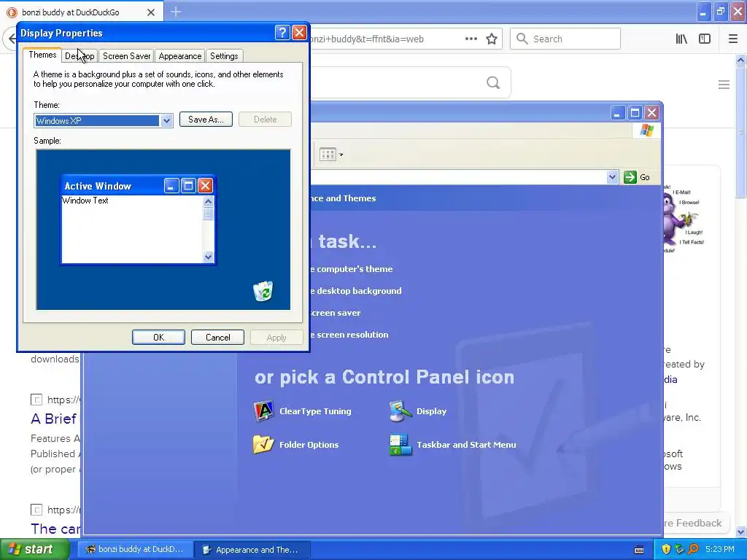Open the Appearance tab

pyautogui.click(x=179, y=56)
